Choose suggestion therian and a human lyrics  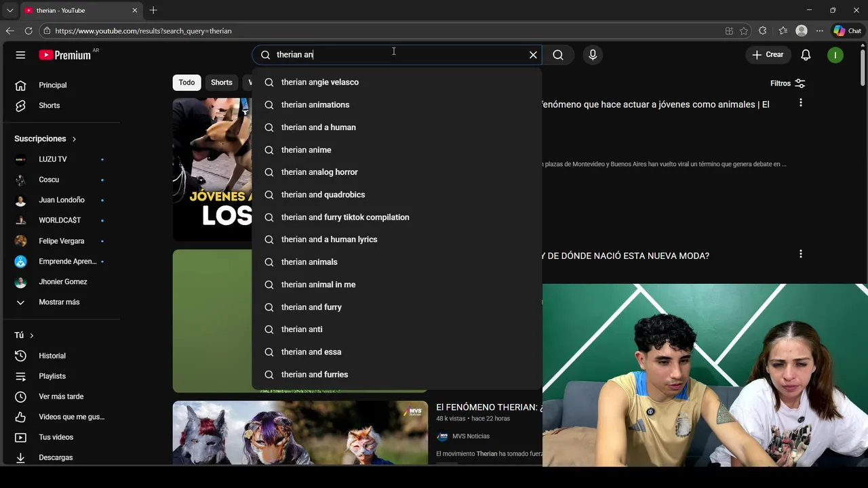(x=397, y=239)
